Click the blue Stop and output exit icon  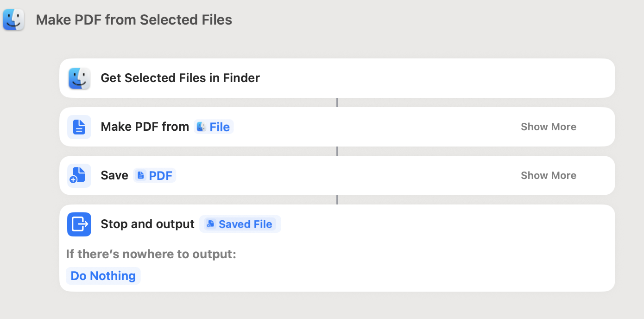point(79,224)
